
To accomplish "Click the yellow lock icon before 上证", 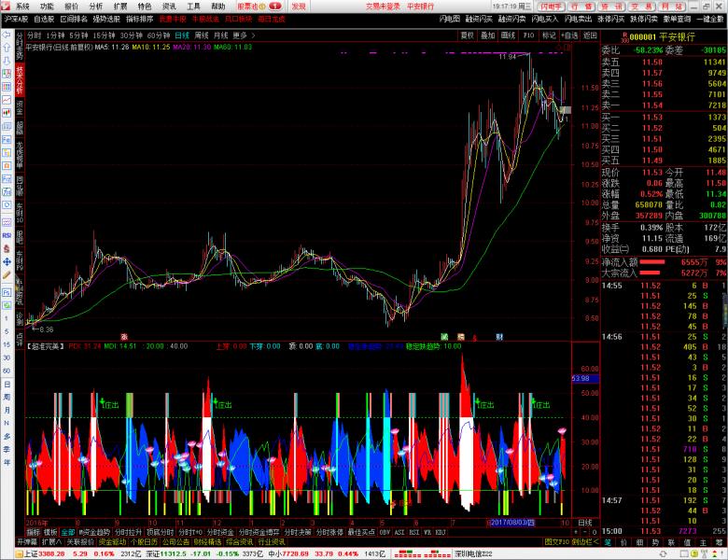I will click(x=19, y=554).
